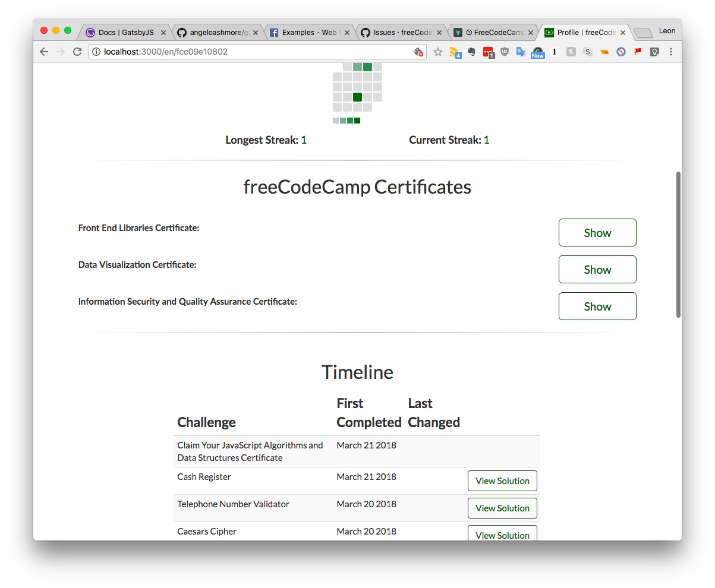The image size is (715, 588).
Task: Switch to the FreeCodeCamp forum tab
Action: pyautogui.click(x=492, y=33)
